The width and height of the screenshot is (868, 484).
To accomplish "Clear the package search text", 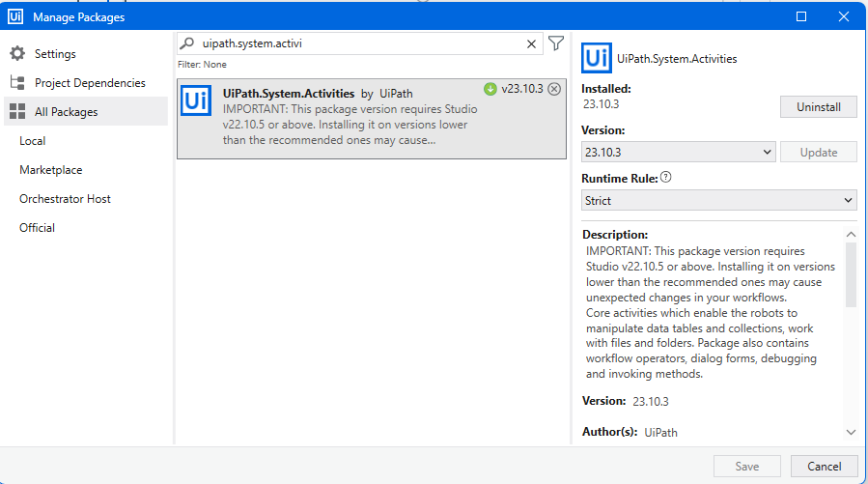I will (531, 43).
